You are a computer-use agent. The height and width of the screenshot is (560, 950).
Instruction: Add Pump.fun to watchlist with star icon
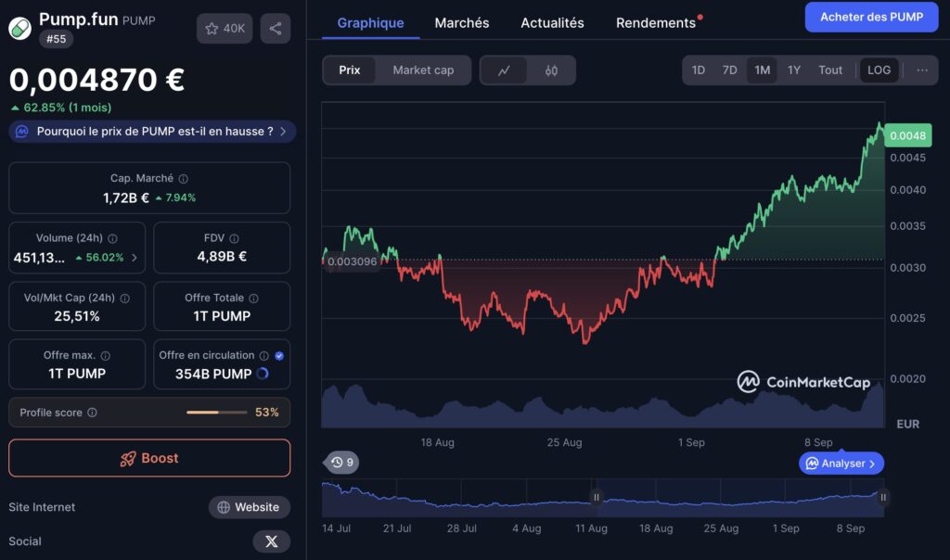click(225, 29)
